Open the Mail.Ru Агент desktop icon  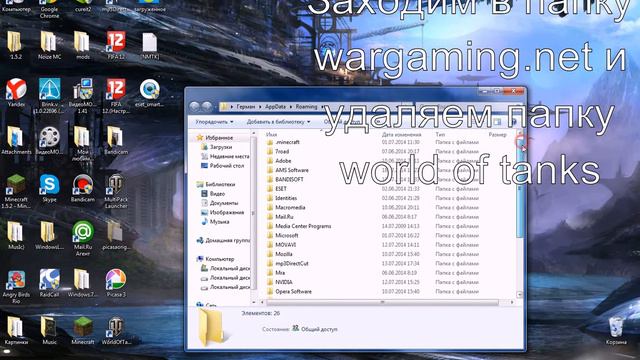(83, 238)
